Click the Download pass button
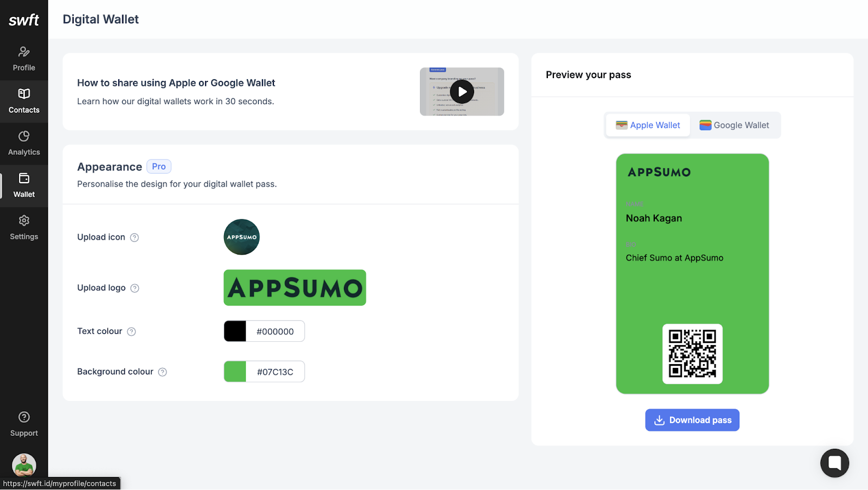 (692, 419)
